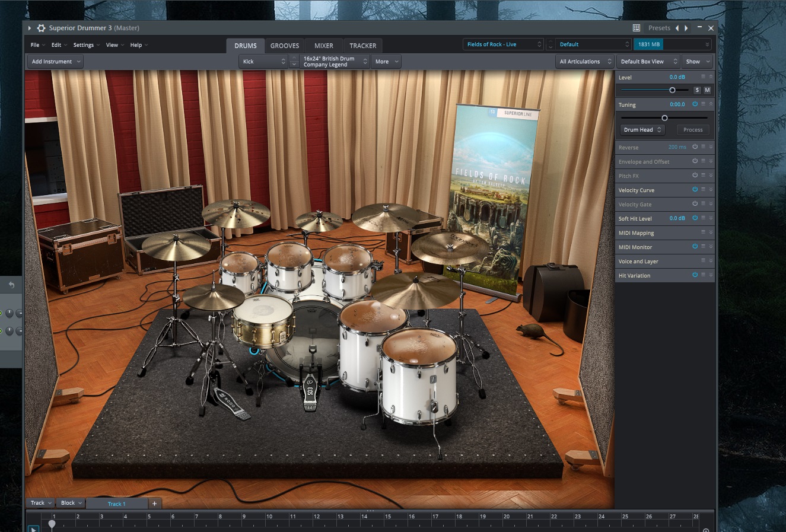Open the Velocity Gate hamburger menu
This screenshot has height=532, width=786.
click(703, 204)
